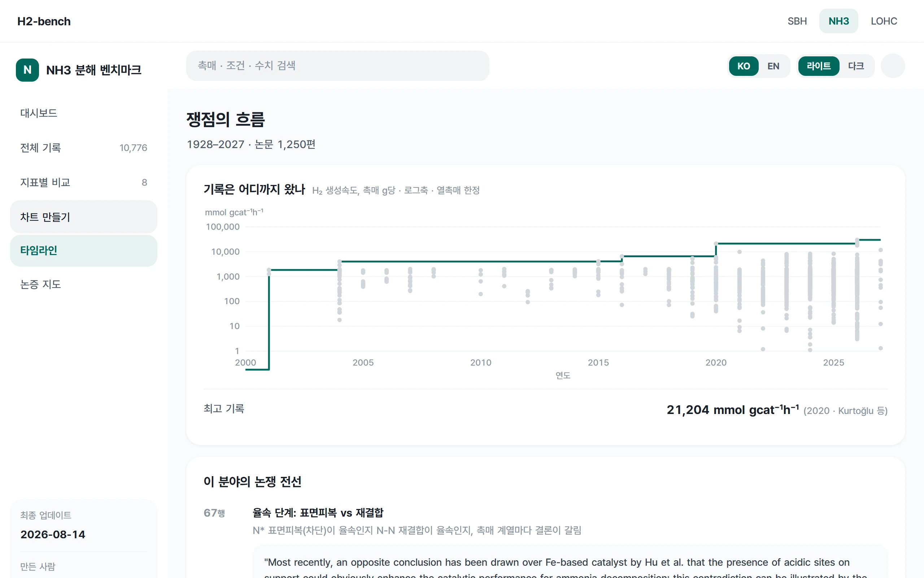
Task: Click the 67행 count label
Action: click(x=214, y=513)
